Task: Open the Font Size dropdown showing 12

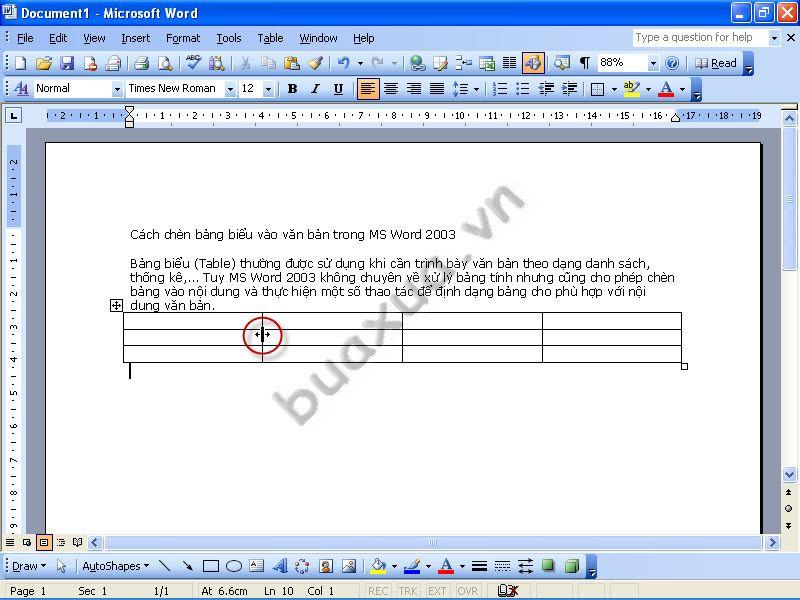Action: pos(268,89)
